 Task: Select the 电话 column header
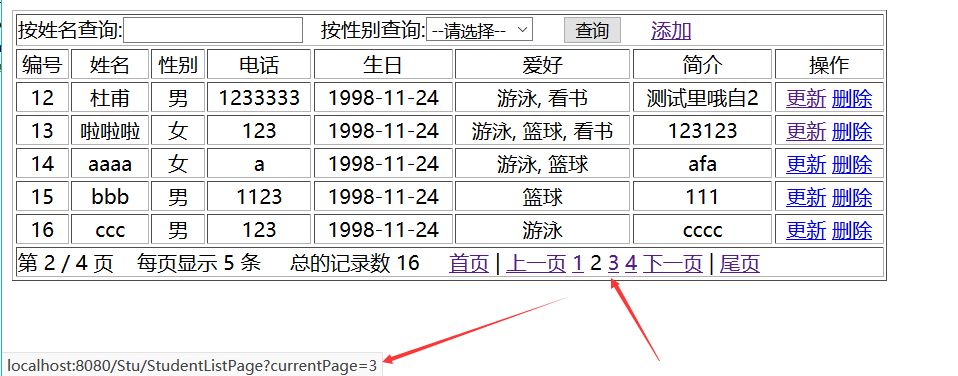coord(259,64)
